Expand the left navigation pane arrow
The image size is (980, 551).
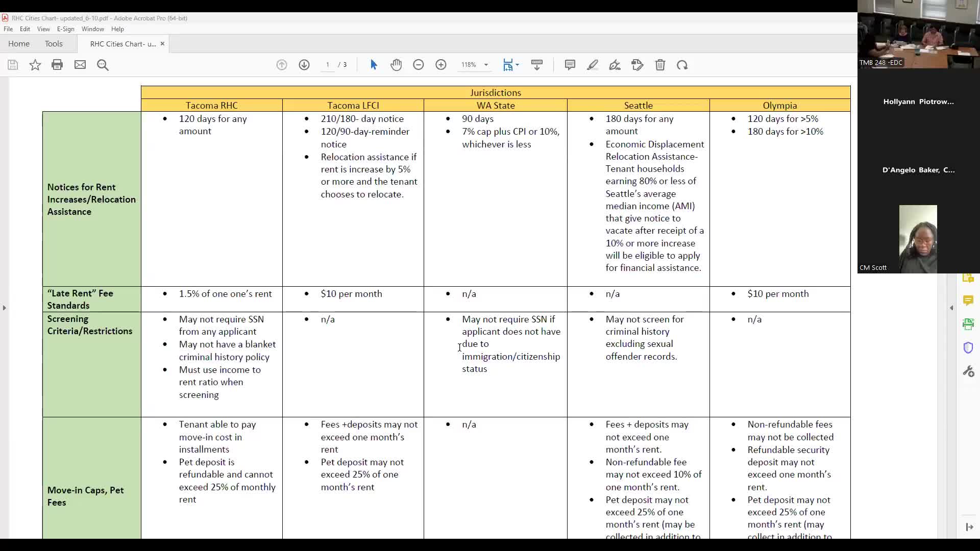click(x=5, y=308)
